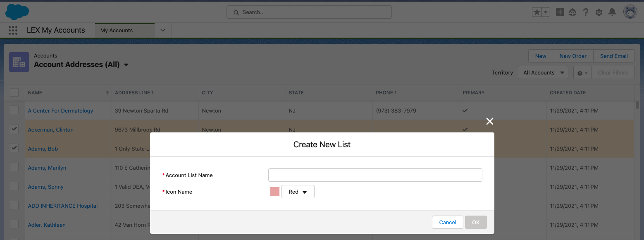Open the notifications bell
This screenshot has width=644, height=240.
click(x=612, y=12)
